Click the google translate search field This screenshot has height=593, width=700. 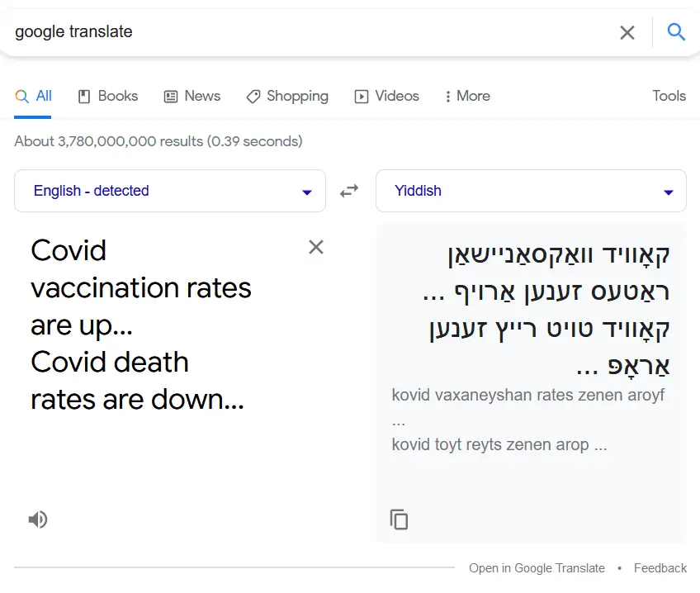point(305,32)
